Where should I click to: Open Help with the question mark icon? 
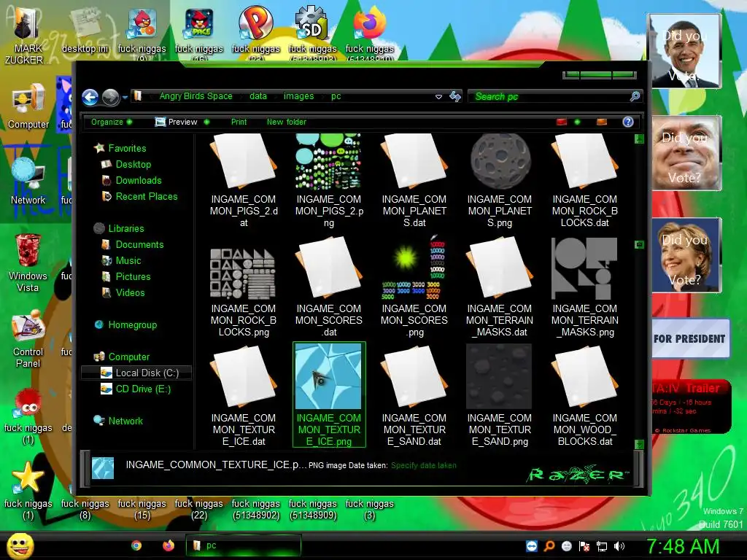coord(628,122)
